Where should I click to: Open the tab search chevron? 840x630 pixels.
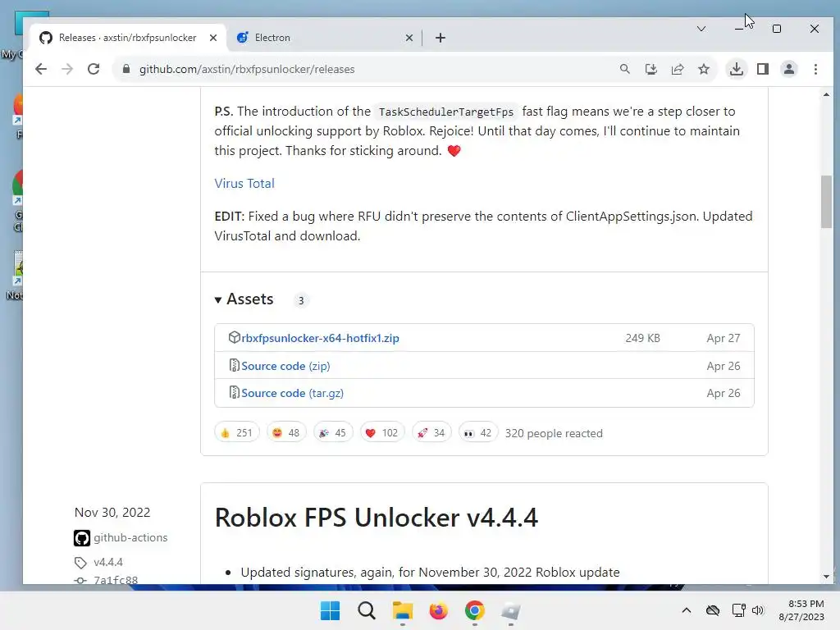(x=701, y=29)
